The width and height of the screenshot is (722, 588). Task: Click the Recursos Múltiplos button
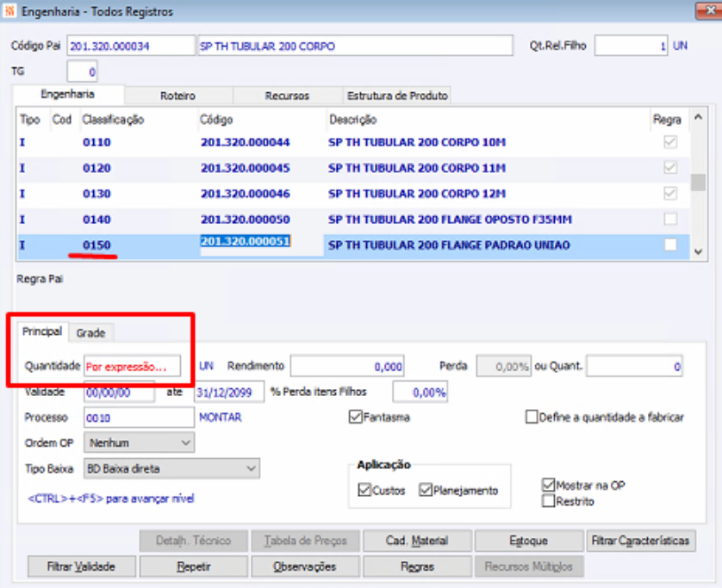point(529,566)
